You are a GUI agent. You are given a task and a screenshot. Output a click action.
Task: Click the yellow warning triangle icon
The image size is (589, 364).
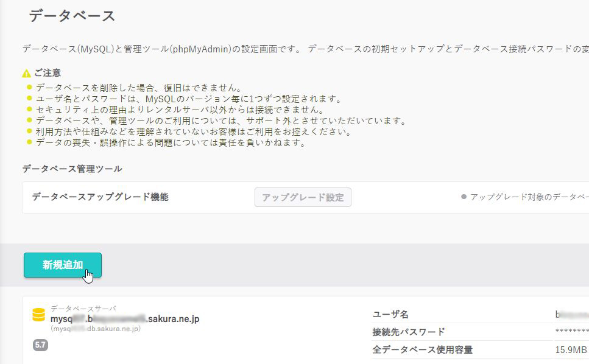click(26, 74)
